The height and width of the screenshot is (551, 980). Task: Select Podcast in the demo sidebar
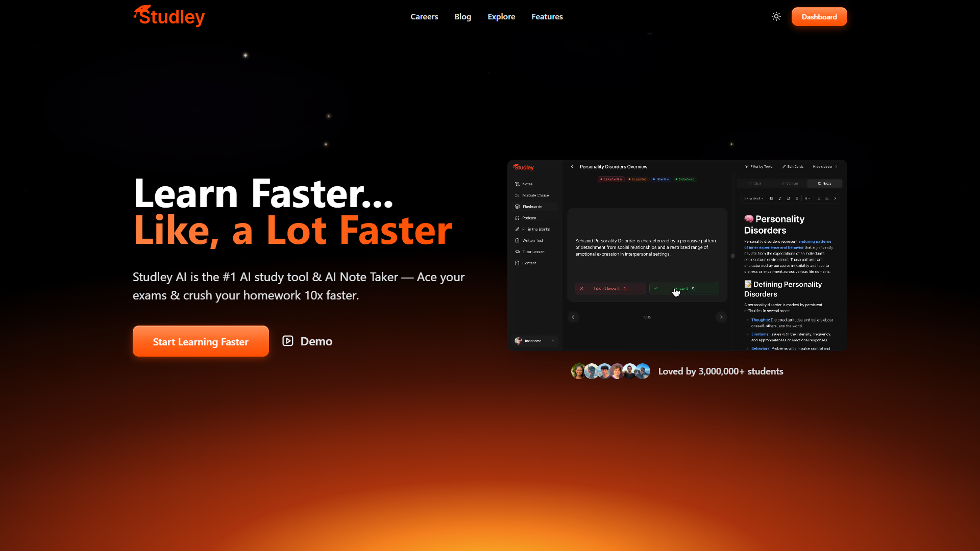tap(526, 218)
